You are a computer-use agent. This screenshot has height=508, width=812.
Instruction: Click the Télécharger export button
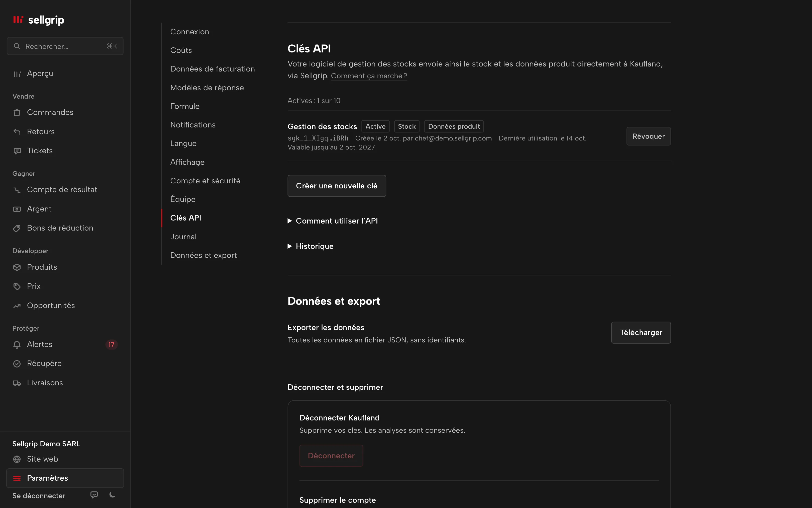point(641,333)
